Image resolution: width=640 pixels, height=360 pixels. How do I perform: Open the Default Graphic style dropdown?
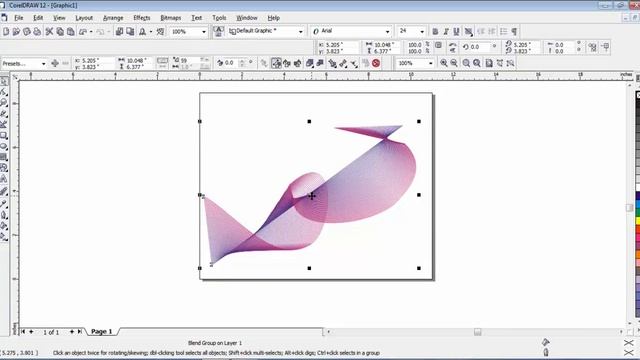(300, 31)
